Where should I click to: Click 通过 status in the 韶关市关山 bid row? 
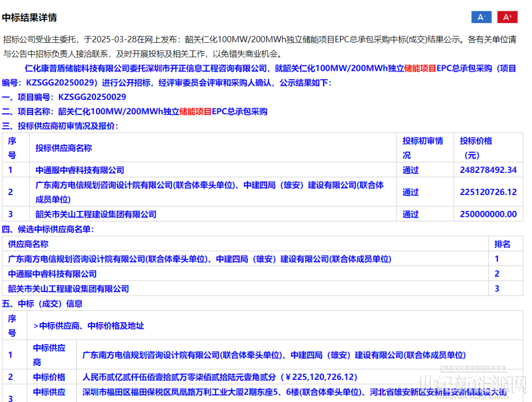coord(410,214)
